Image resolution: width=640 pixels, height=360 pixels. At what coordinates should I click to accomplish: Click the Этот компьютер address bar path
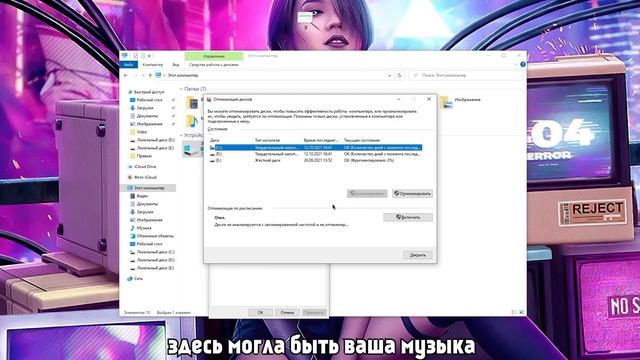(x=183, y=76)
